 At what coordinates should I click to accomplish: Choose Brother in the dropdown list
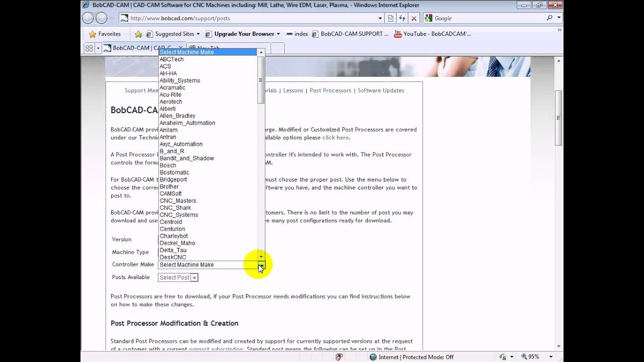pos(207,187)
